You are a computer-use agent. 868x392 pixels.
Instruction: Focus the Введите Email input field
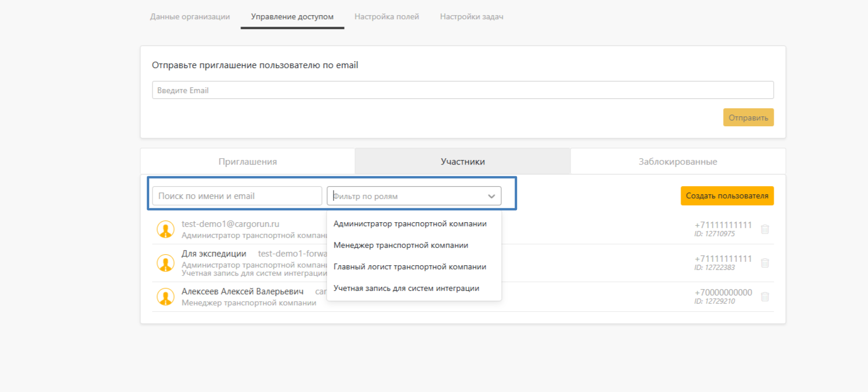462,90
